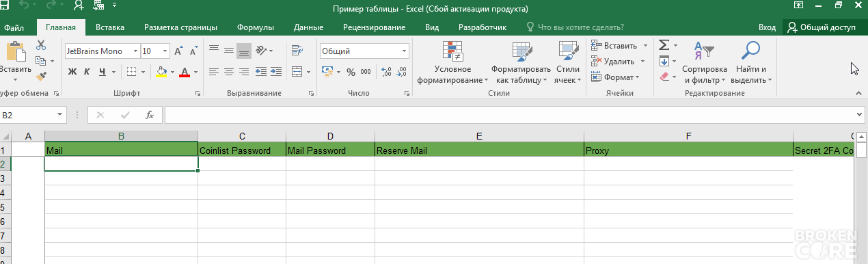Screen dimensions: 868x264
Task: Open the font size dropdown
Action: (165, 51)
